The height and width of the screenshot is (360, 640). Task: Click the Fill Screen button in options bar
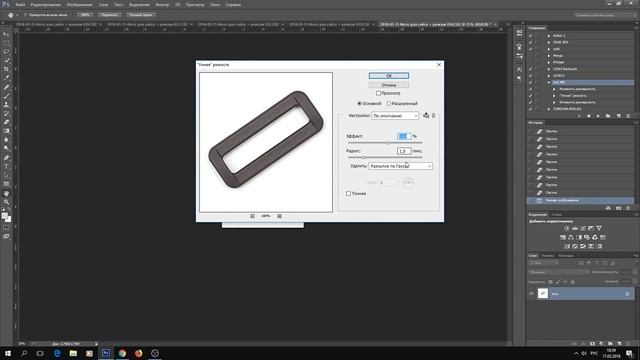pos(140,15)
